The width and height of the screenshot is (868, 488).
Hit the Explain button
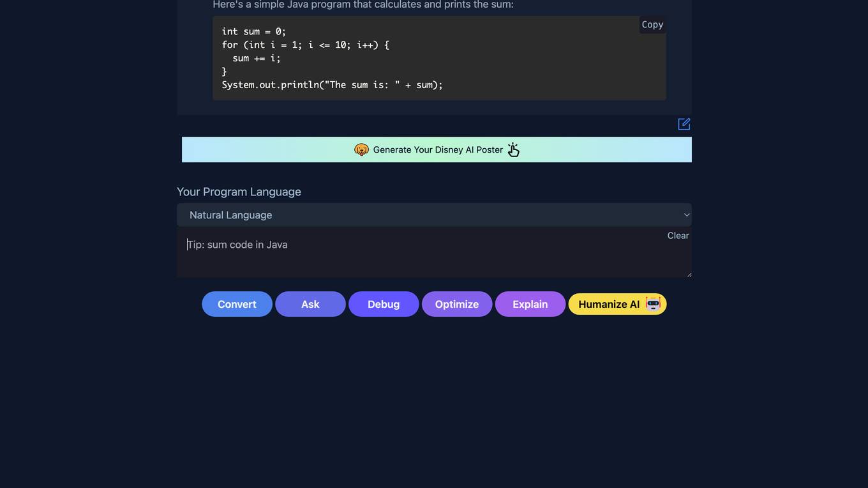point(530,304)
